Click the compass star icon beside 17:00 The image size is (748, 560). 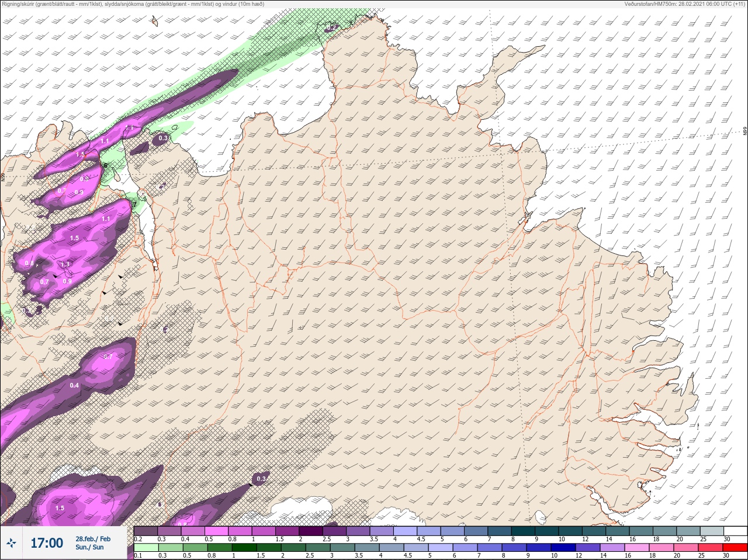pyautogui.click(x=11, y=544)
